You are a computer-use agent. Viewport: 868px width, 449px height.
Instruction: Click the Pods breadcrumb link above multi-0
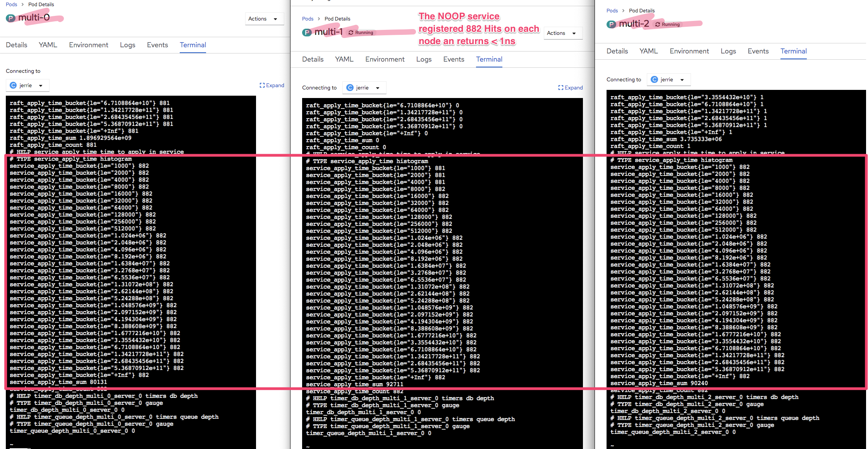pos(11,4)
